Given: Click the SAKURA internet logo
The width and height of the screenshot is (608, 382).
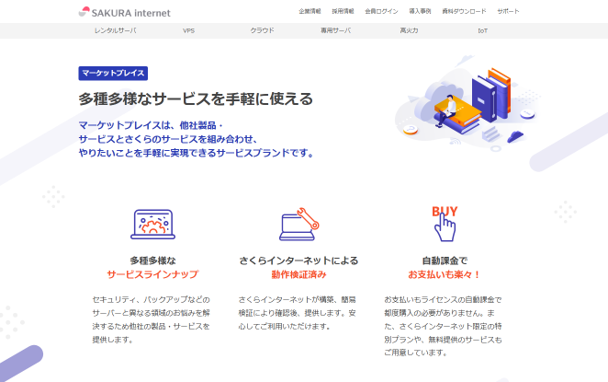Looking at the screenshot, I should 124,12.
